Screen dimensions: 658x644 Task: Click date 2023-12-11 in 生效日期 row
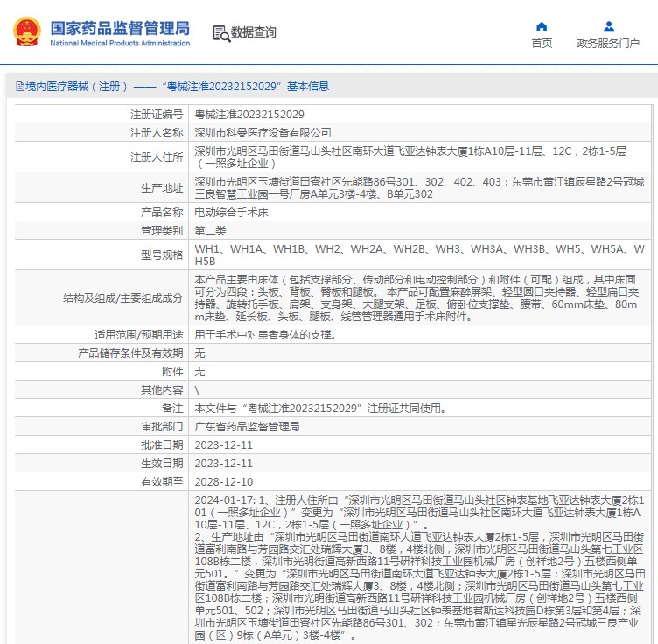pos(224,464)
